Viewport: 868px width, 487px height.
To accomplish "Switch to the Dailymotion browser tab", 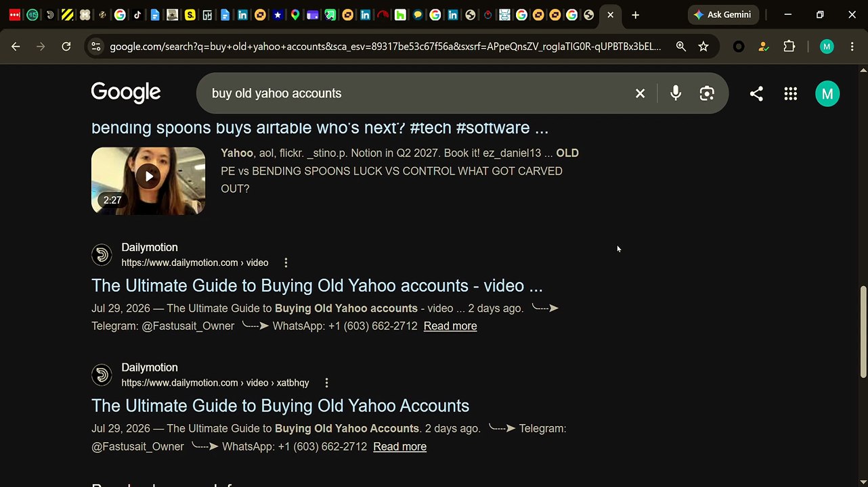I will pyautogui.click(x=49, y=15).
